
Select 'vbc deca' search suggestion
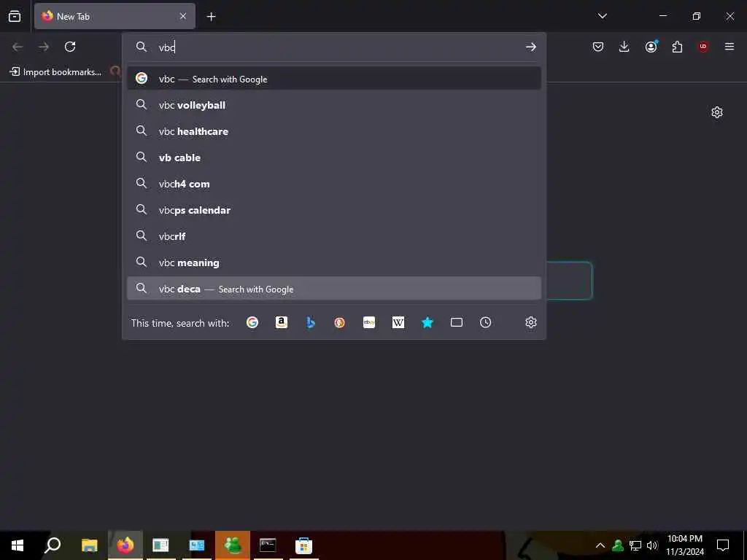click(334, 289)
